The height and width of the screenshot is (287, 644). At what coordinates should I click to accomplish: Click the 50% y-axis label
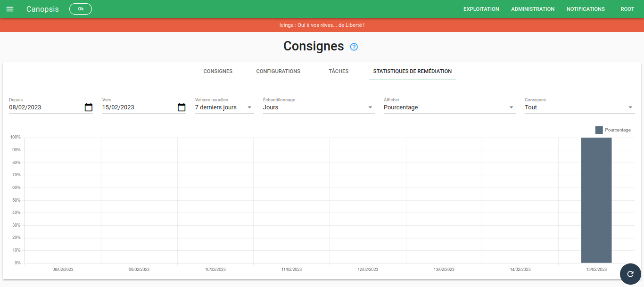[x=16, y=200]
